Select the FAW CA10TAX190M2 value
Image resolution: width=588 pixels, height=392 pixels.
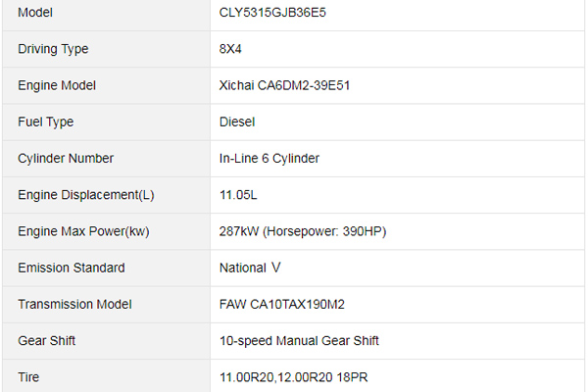click(x=282, y=304)
